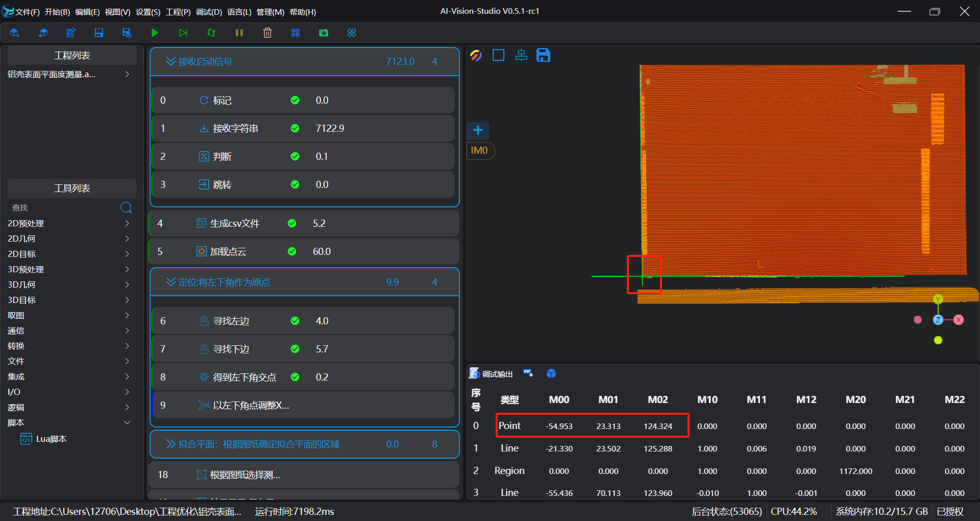Click the step-run play-to-end icon
This screenshot has height=521, width=980.
[x=183, y=33]
